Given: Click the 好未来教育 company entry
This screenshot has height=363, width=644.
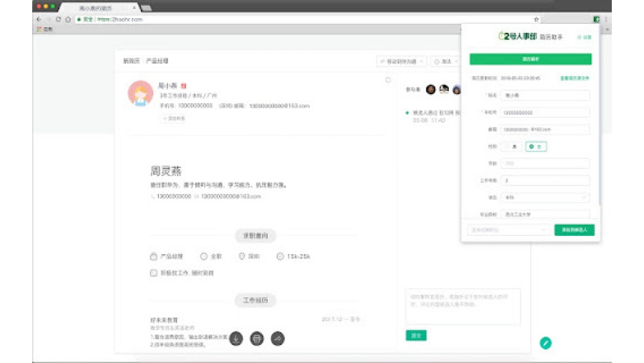Looking at the screenshot, I should coord(164,320).
